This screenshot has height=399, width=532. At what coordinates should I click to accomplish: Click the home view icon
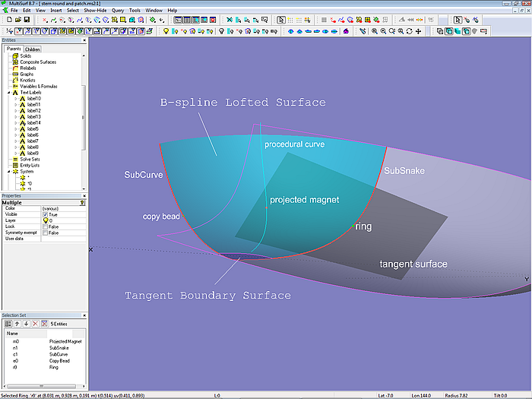(x=346, y=31)
